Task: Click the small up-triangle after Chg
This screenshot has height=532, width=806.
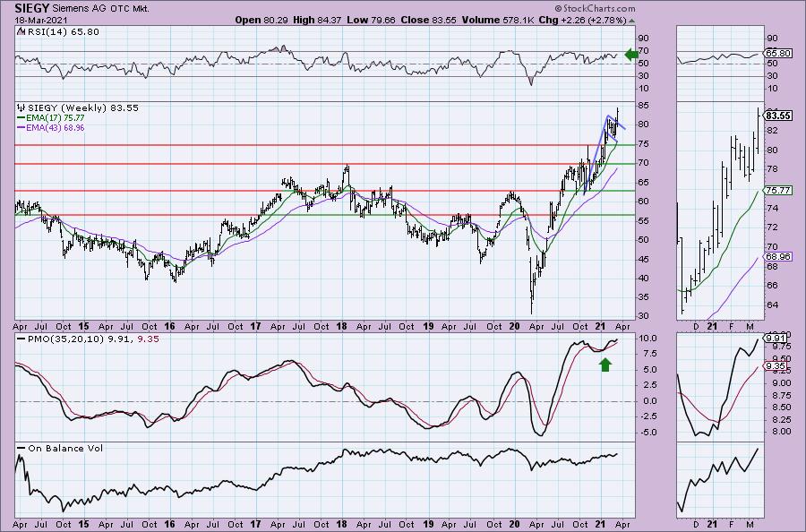Action: pyautogui.click(x=631, y=21)
